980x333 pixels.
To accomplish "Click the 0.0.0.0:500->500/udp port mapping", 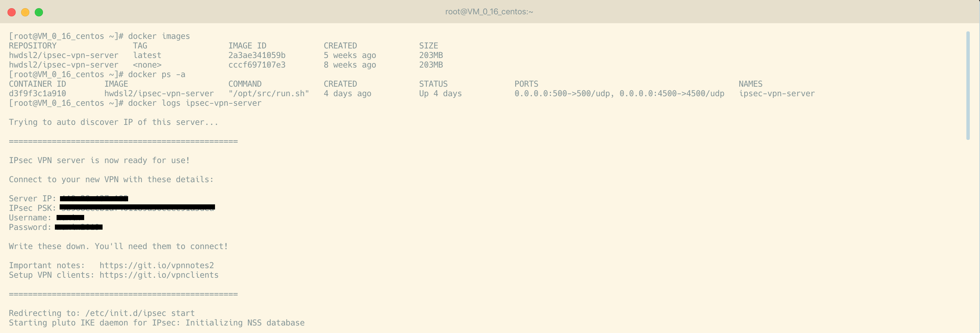I will click(562, 93).
